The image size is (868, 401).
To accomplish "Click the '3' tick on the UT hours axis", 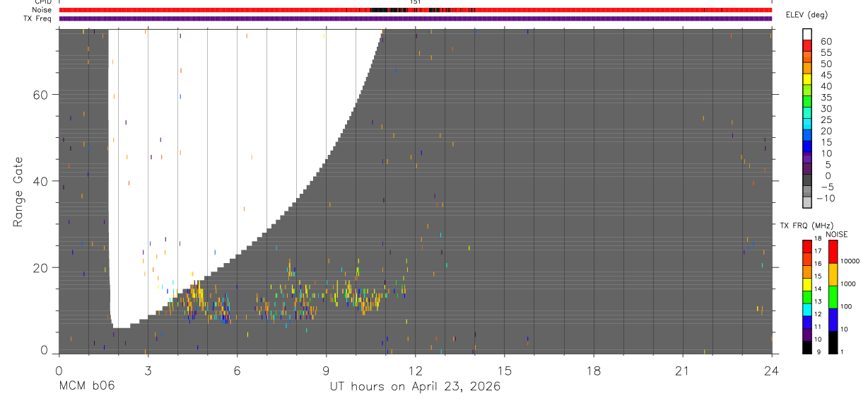I will [x=148, y=371].
